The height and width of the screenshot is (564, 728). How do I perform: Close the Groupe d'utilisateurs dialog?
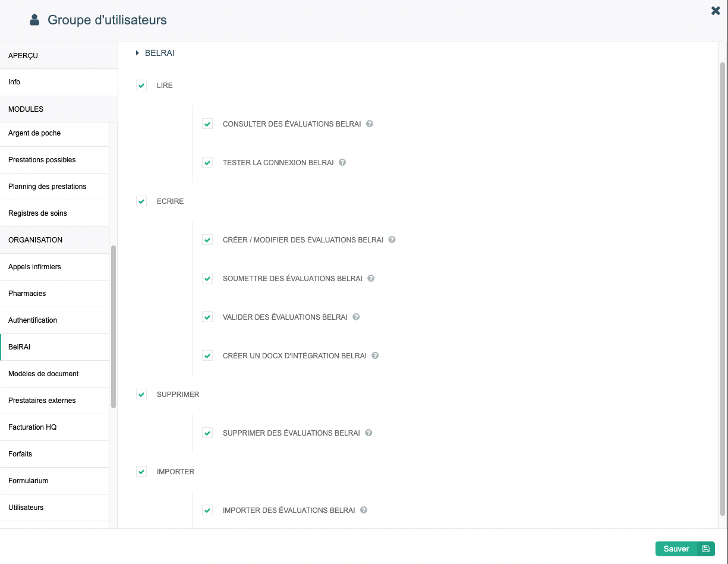716,10
